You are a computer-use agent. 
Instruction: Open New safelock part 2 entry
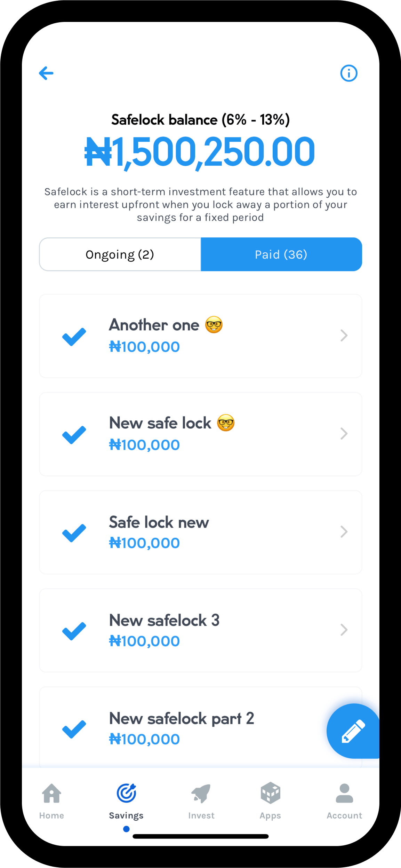click(x=201, y=727)
